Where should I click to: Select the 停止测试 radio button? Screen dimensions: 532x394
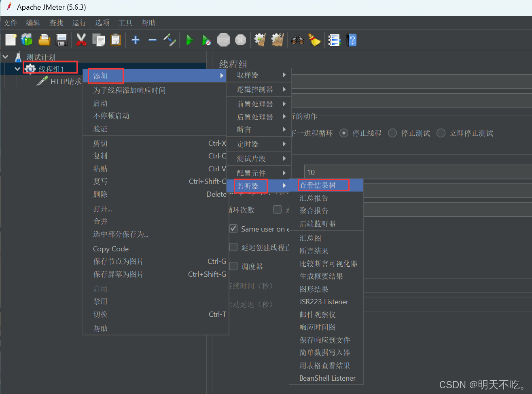pos(392,133)
